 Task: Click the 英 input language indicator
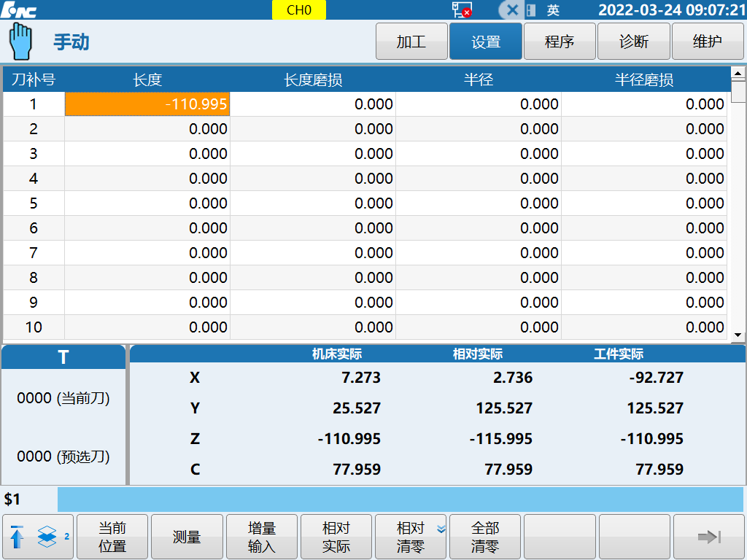coord(553,10)
